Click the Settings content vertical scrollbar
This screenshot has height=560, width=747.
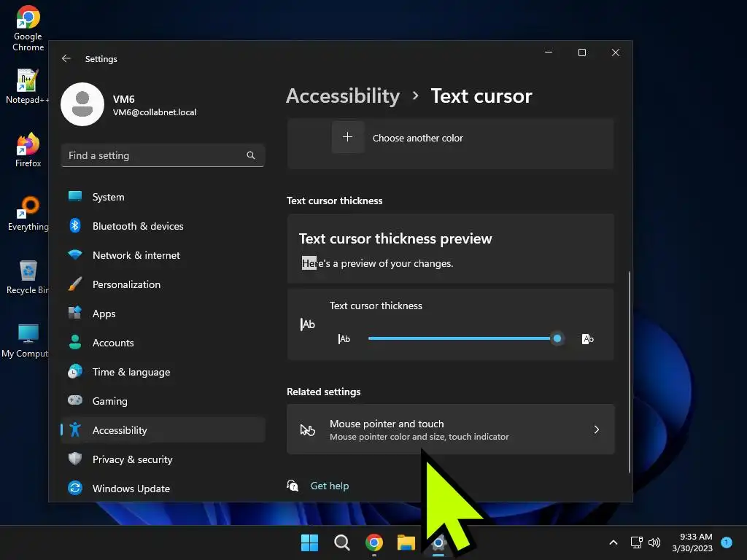pyautogui.click(x=630, y=372)
